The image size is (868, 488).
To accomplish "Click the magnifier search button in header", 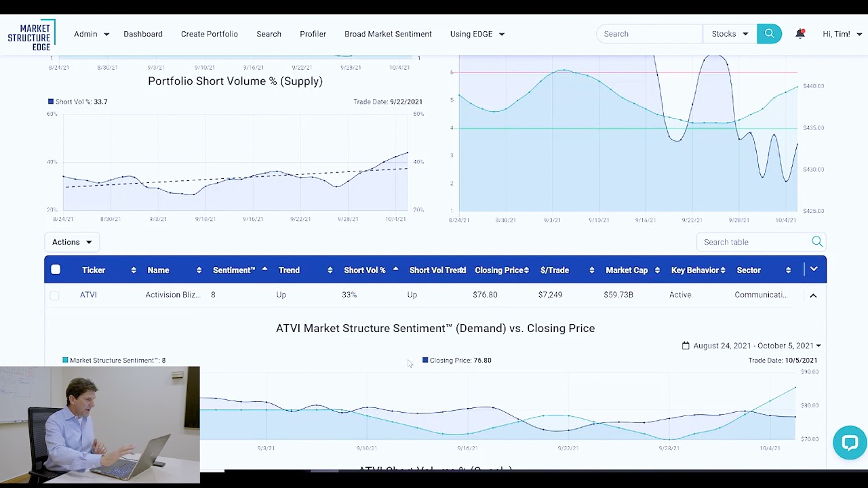I will click(769, 34).
